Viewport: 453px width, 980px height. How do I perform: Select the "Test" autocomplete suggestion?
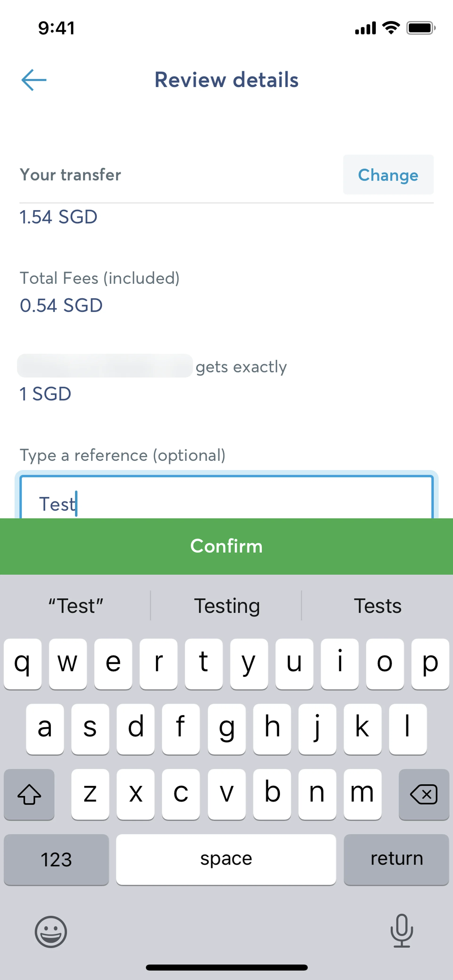coord(76,606)
